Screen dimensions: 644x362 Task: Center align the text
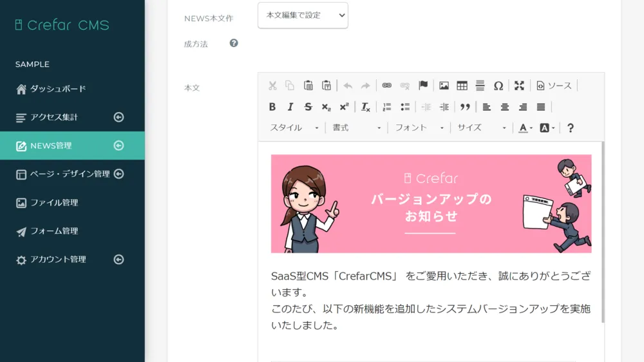pos(505,107)
